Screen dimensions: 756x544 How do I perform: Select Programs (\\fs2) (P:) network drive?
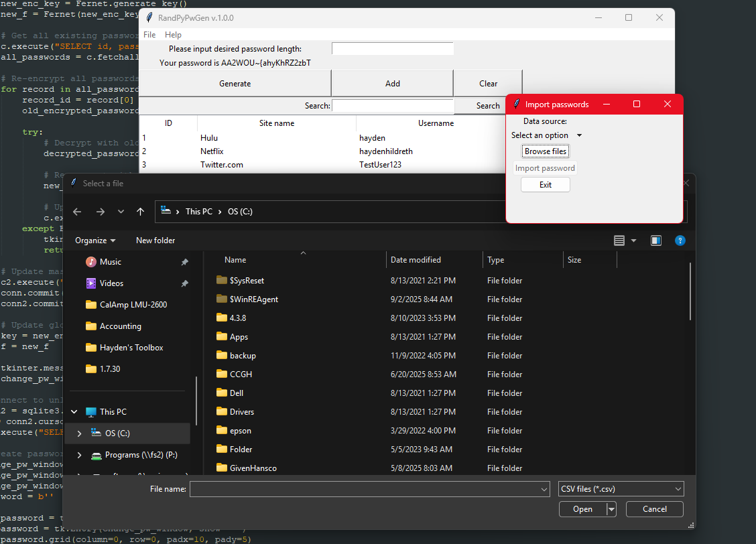pyautogui.click(x=141, y=455)
